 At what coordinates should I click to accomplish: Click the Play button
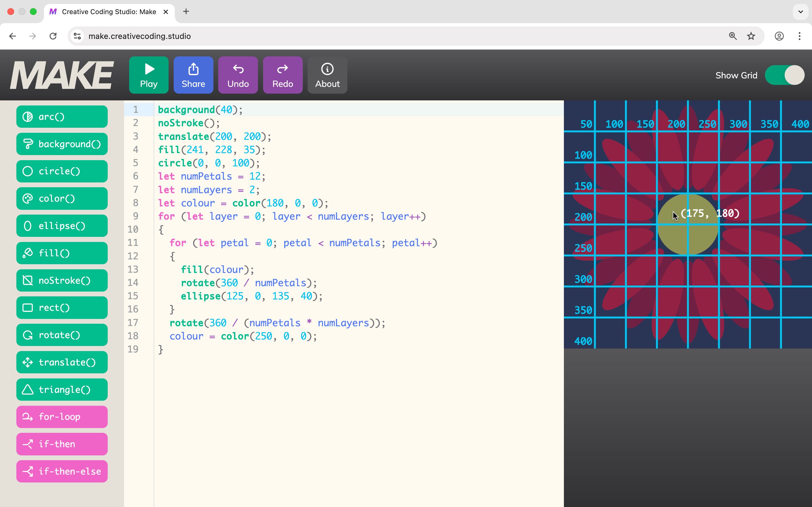point(149,75)
